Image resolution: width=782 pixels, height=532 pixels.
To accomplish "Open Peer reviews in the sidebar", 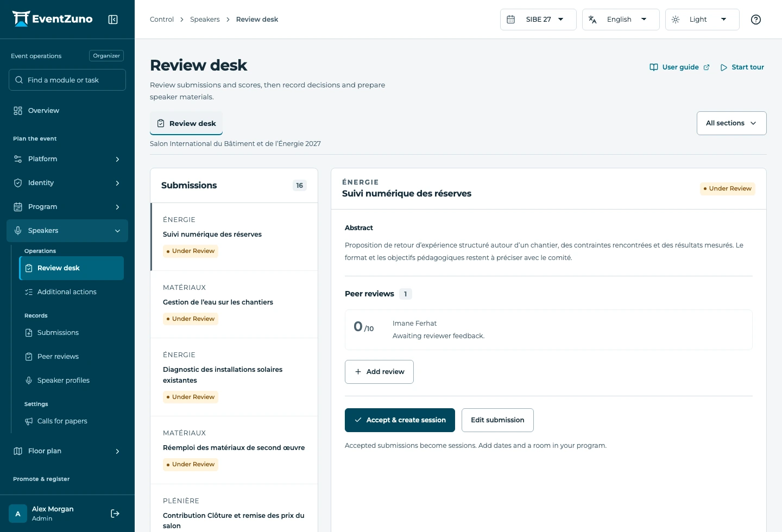I will [71, 357].
